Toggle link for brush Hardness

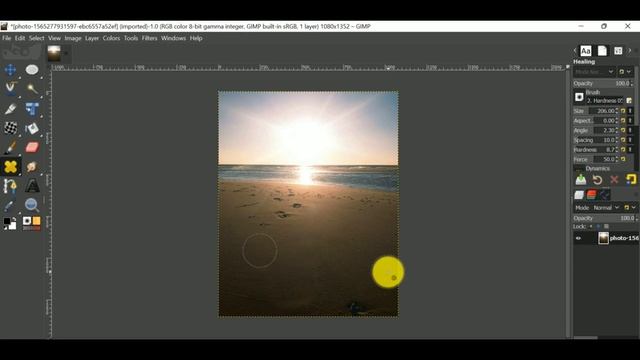630,150
